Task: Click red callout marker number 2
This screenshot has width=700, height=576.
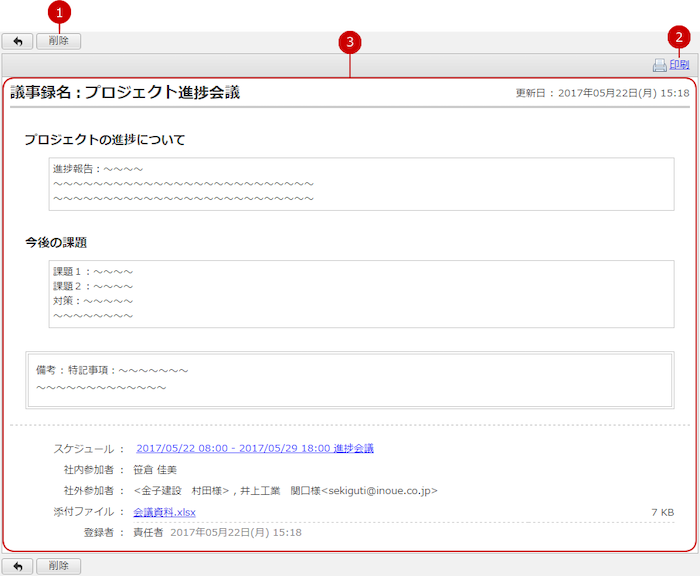Action: 679,38
